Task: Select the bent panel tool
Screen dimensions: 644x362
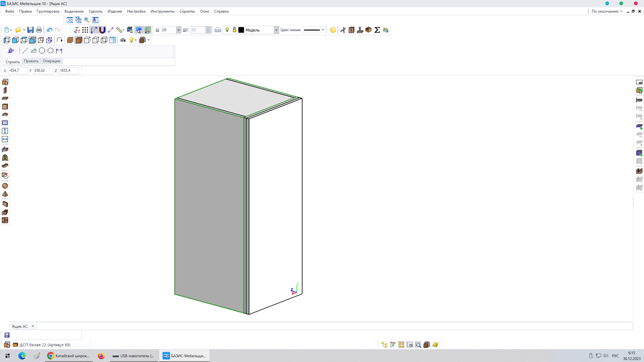Action: pos(5,115)
